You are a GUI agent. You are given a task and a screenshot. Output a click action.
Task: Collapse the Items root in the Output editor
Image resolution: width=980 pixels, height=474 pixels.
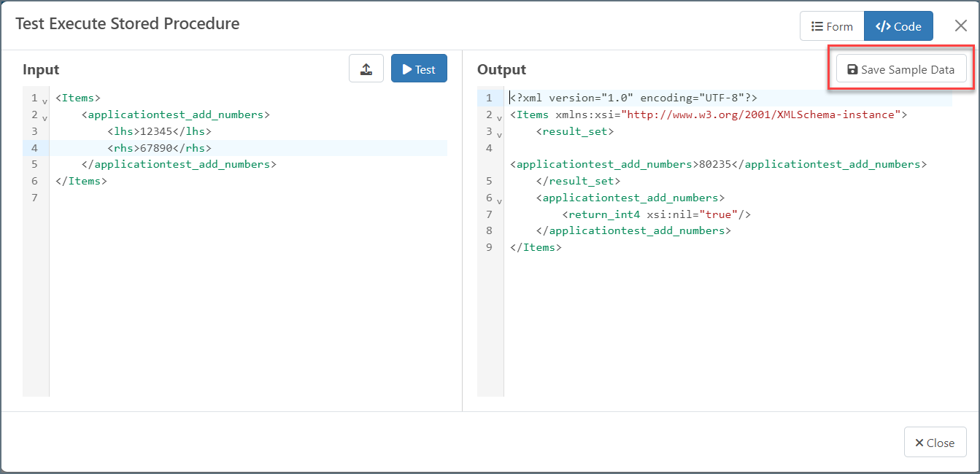(x=499, y=117)
